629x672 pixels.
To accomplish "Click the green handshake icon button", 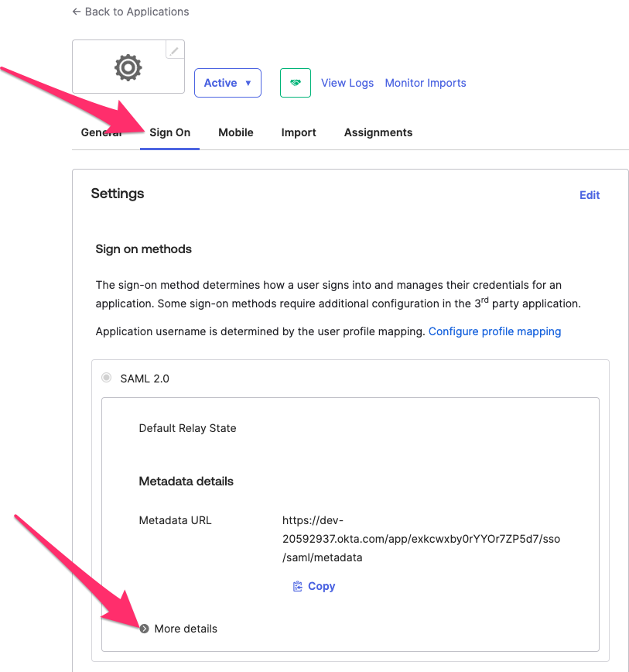I will (295, 83).
